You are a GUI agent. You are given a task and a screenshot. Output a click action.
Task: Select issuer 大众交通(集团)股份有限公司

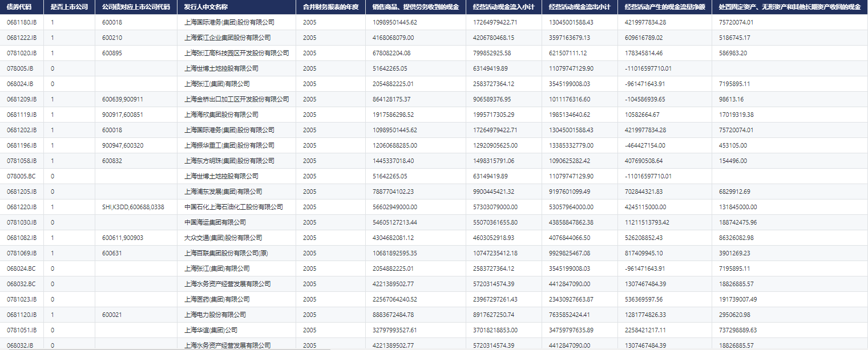point(223,238)
